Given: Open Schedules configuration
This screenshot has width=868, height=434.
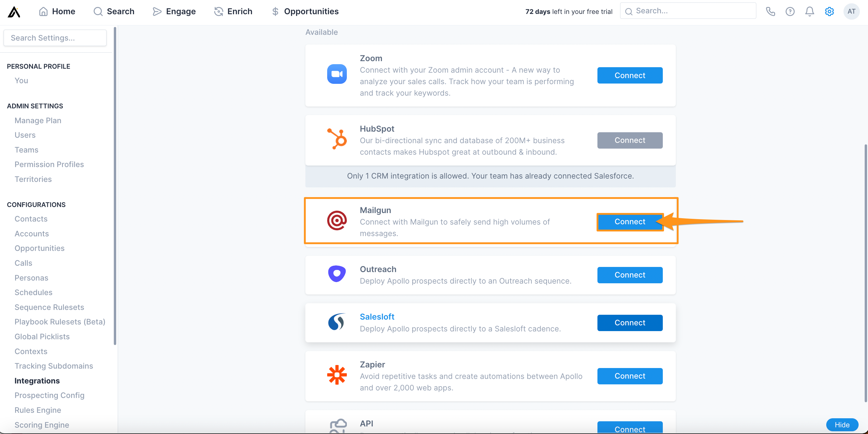Looking at the screenshot, I should 33,292.
